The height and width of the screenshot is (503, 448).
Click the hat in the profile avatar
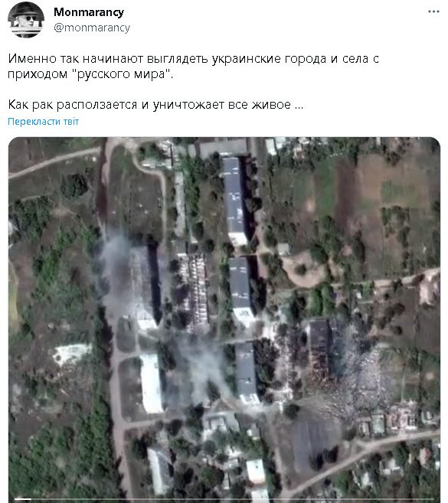(26, 10)
